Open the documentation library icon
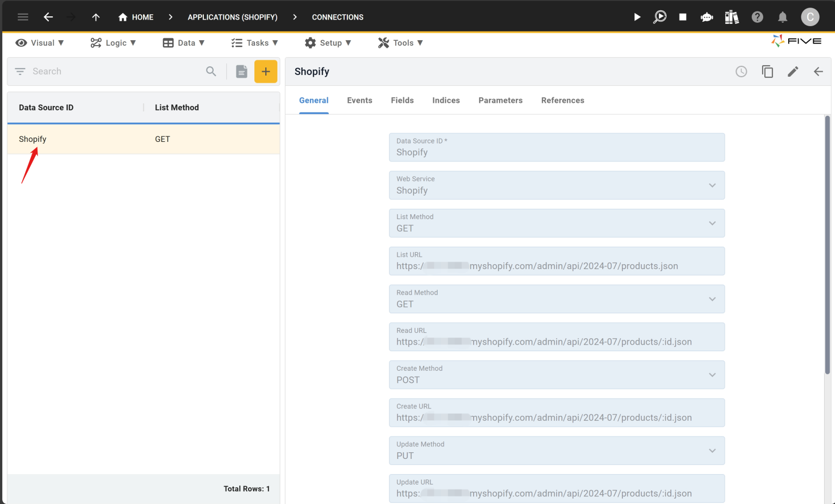835x504 pixels. click(x=731, y=17)
